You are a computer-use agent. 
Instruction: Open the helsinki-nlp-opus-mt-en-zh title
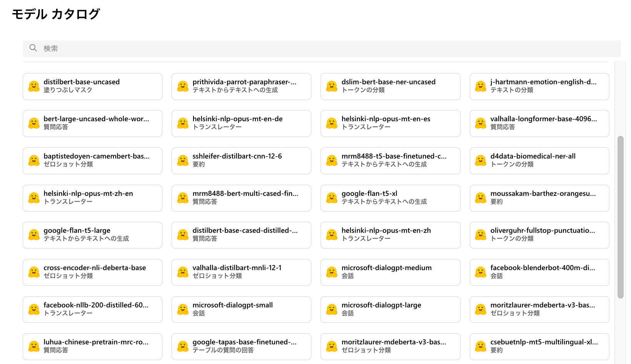386,230
